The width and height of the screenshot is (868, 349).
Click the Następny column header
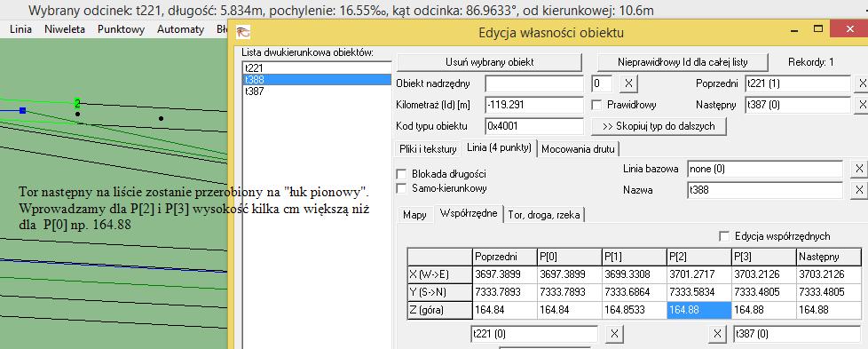pos(829,257)
